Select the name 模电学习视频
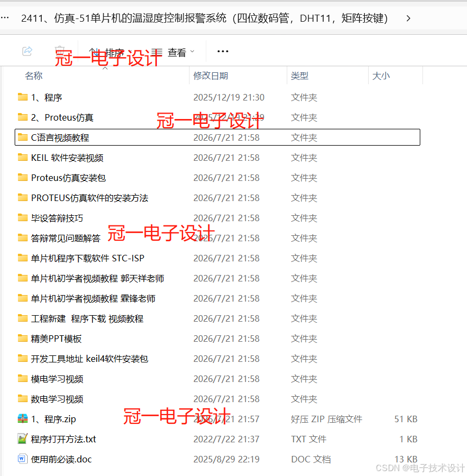 pos(57,379)
